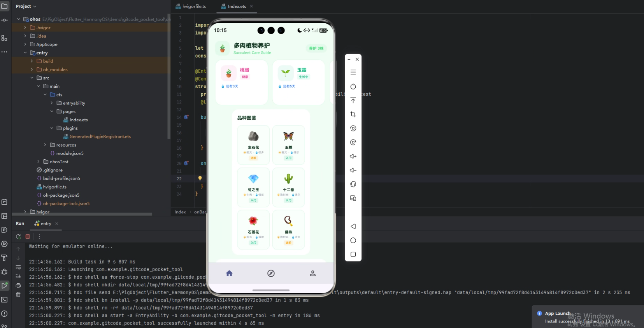
Task: Open Index.ets in the project tree
Action: [x=75, y=120]
